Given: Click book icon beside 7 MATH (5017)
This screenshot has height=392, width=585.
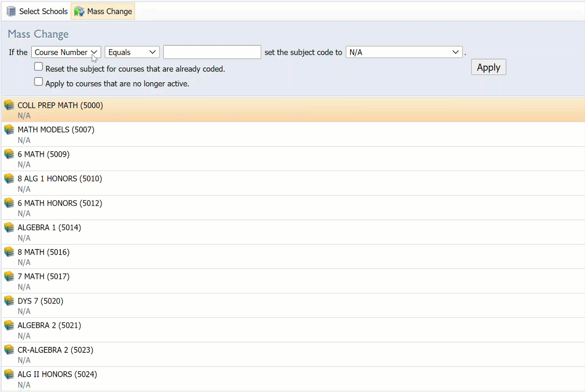Looking at the screenshot, I should 9,276.
